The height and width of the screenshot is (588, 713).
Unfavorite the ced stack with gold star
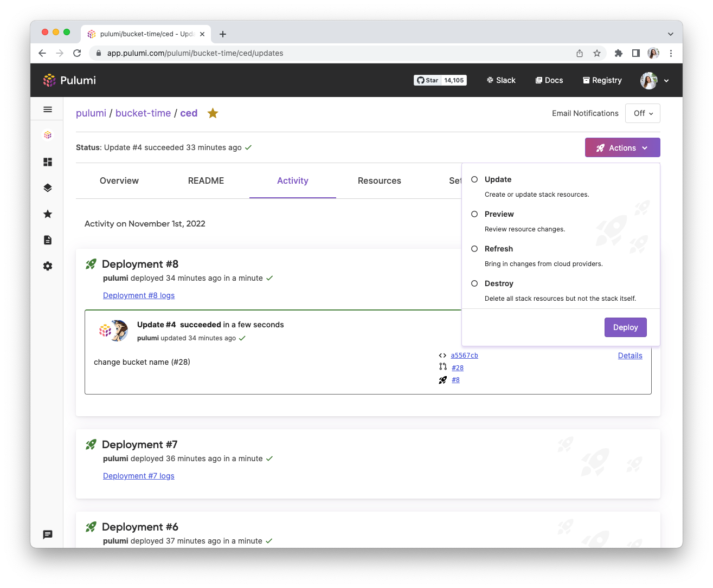213,113
